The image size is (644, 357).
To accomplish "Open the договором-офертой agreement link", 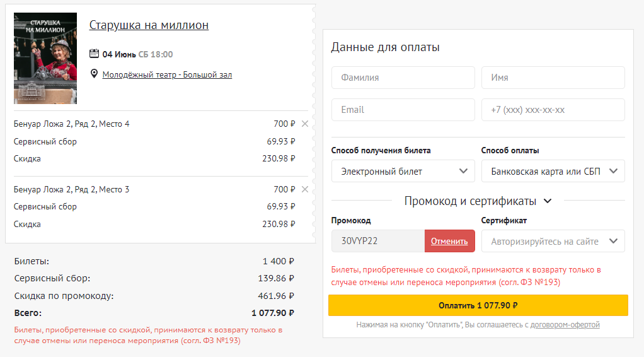I will [565, 325].
